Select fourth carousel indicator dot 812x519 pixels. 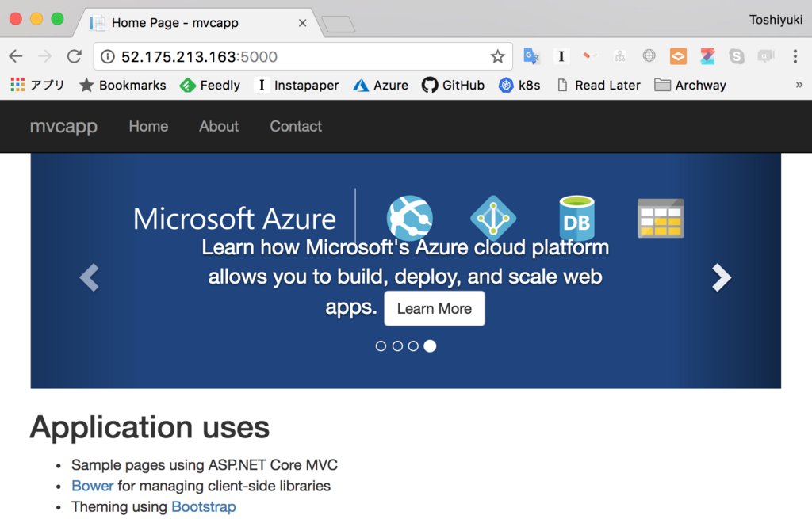pyautogui.click(x=430, y=346)
